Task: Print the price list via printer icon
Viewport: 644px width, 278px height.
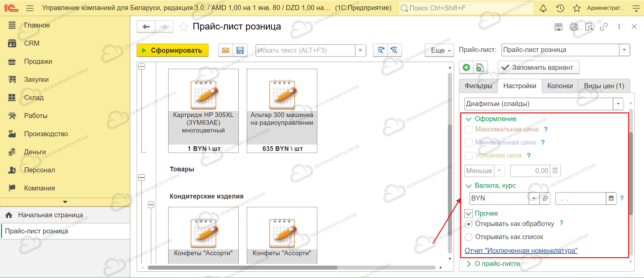Action: coord(574,27)
